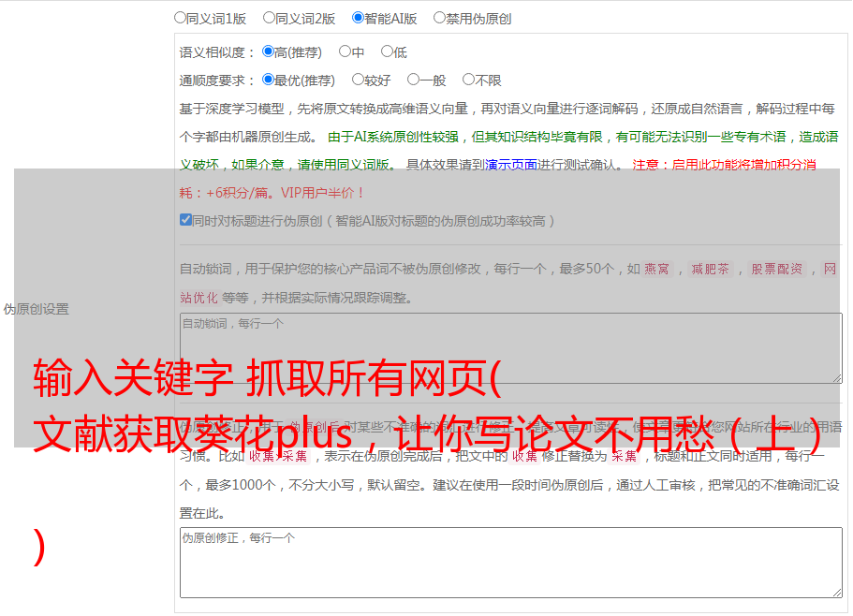Set 语义相似度 to 中
The image size is (853, 616).
pyautogui.click(x=345, y=51)
